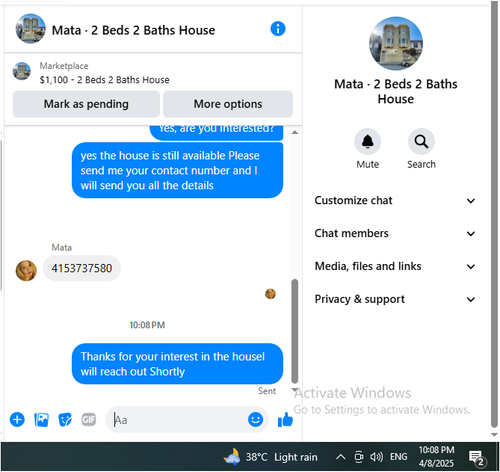This screenshot has height=472, width=500.
Task: Click the chat message scrollbar thumb
Action: tap(295, 331)
